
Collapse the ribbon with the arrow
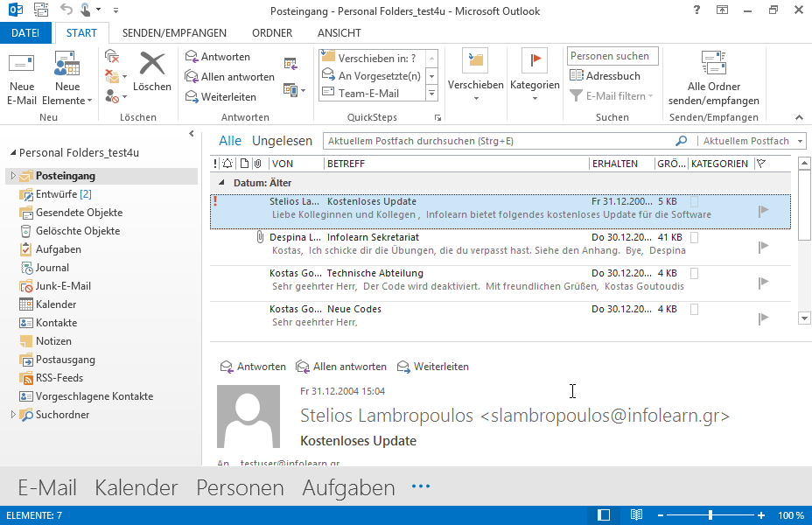[799, 117]
